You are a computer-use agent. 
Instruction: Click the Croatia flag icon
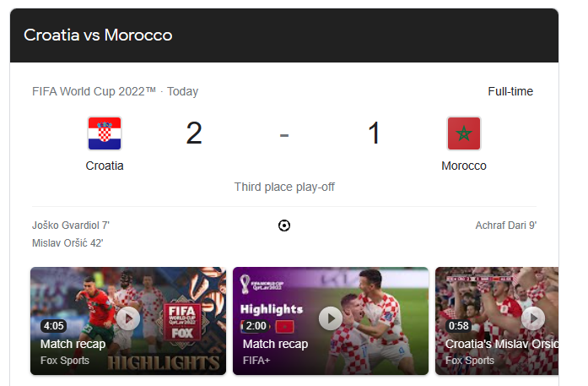pos(105,133)
